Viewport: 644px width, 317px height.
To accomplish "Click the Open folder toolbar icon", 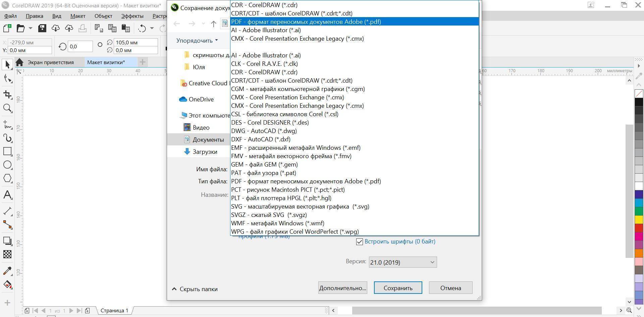I will coord(21,28).
